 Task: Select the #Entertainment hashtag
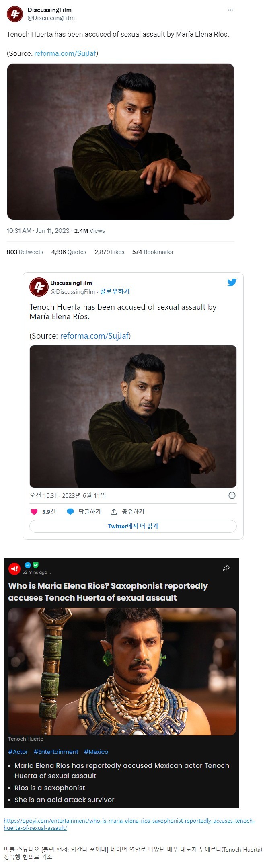coord(56,752)
